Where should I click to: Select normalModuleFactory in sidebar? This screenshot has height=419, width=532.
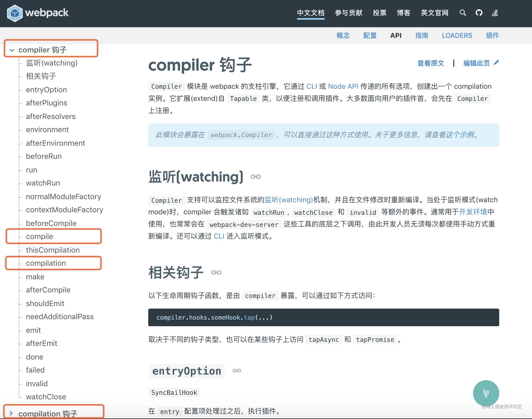pos(64,197)
